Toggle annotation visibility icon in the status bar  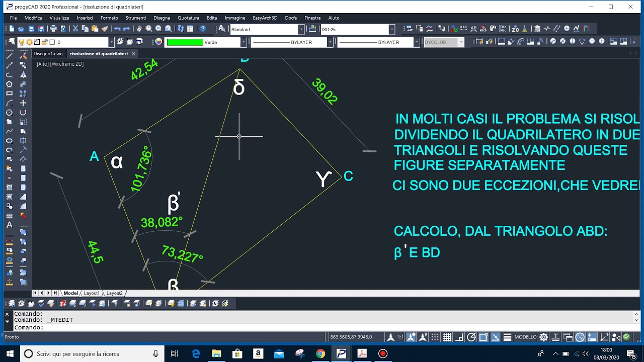click(x=411, y=337)
